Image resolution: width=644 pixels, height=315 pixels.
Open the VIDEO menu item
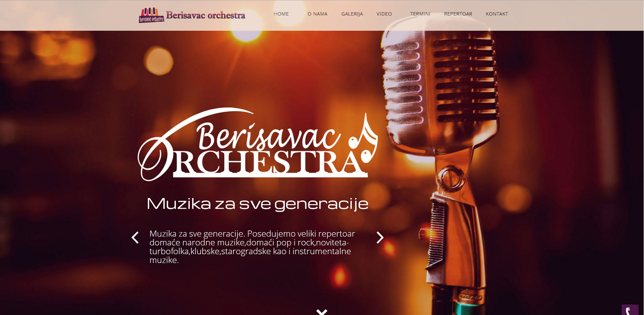[x=384, y=14]
